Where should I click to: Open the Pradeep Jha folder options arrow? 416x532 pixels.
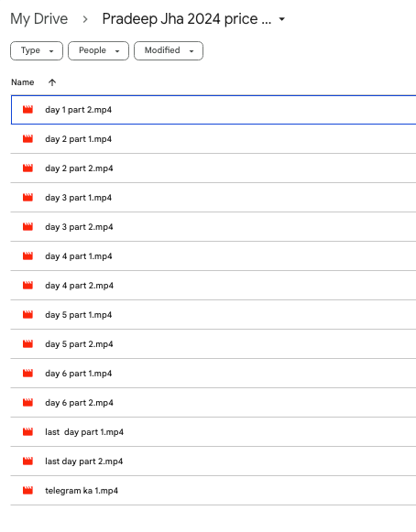(x=282, y=19)
